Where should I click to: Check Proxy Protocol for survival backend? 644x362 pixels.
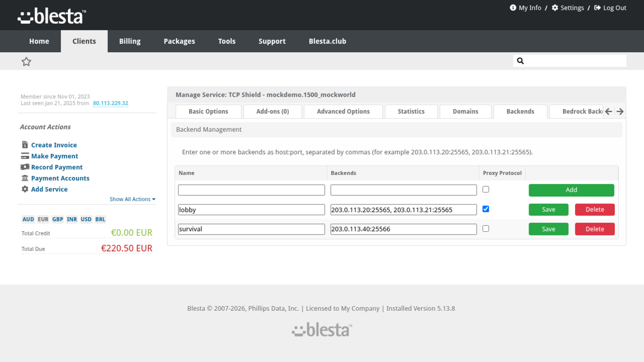486,229
